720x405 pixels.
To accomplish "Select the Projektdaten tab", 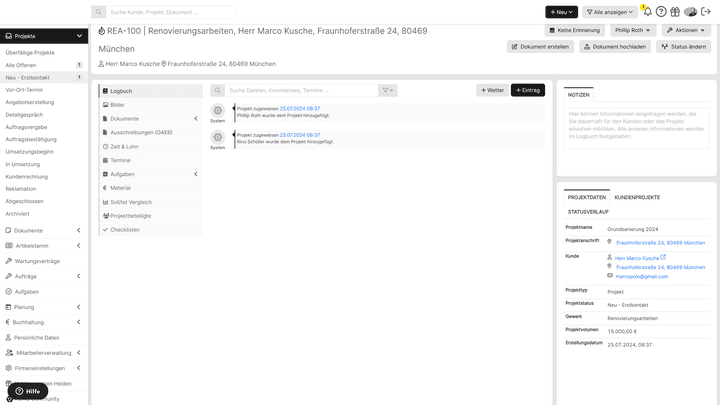I will click(x=586, y=197).
